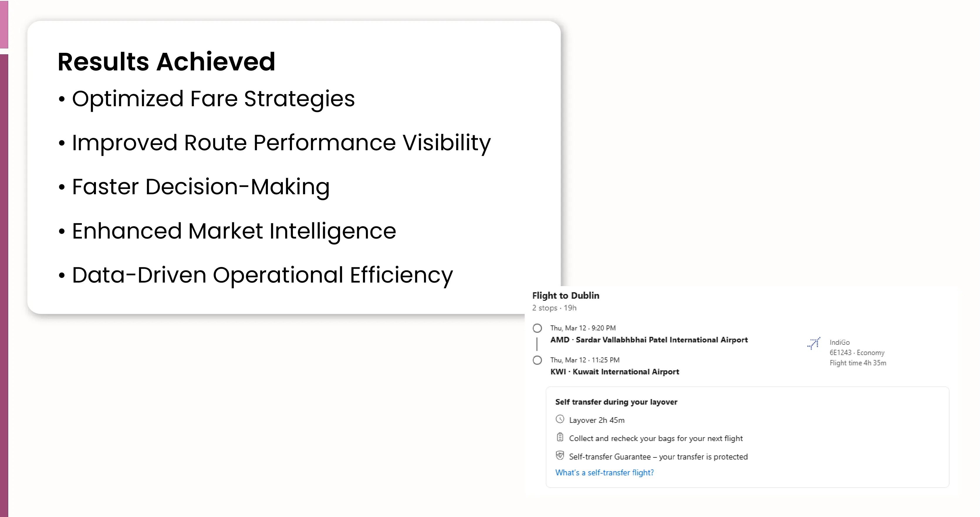The width and height of the screenshot is (980, 517).
Task: Select Sardar Vallabhbhai Patel International Airport name
Action: click(662, 340)
